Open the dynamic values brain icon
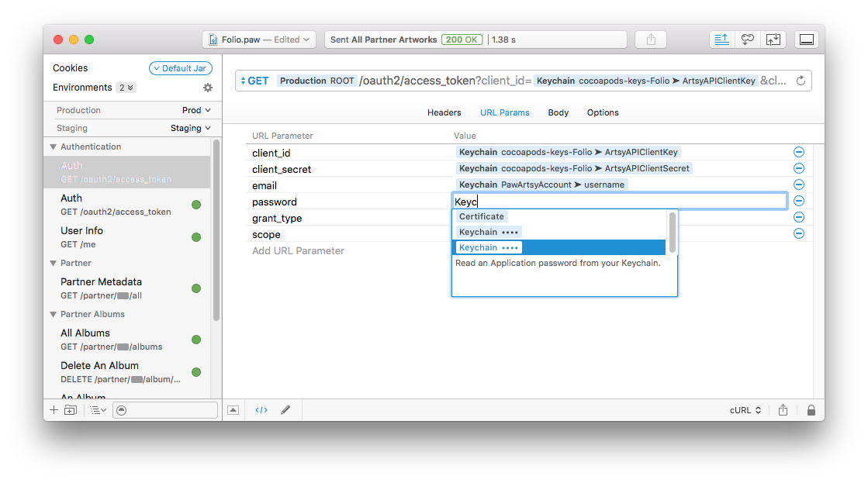868x483 pixels. click(x=747, y=40)
